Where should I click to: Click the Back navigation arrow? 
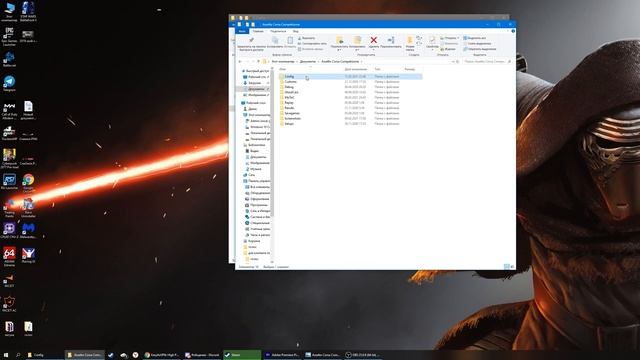[x=240, y=61]
